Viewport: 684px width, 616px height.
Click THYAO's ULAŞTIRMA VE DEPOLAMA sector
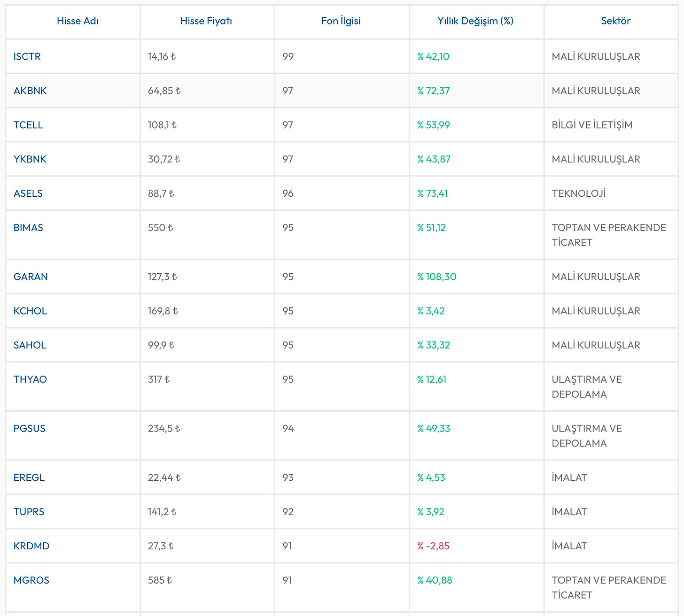(587, 387)
